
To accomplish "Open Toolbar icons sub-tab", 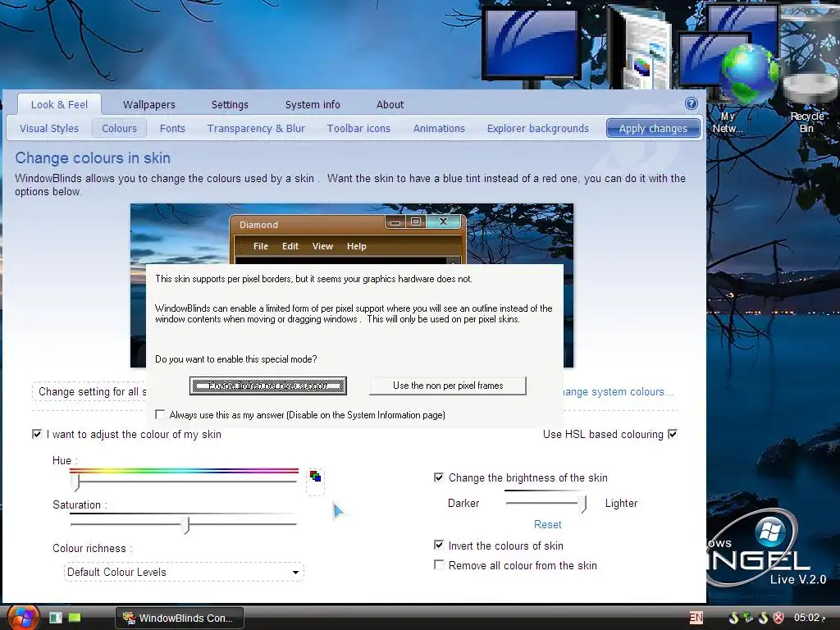I will point(359,129).
